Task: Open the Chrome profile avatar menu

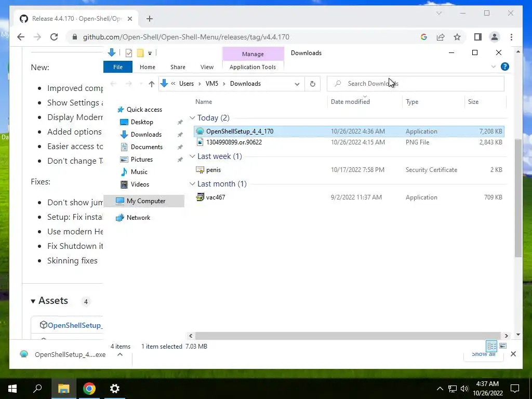Action: (495, 37)
